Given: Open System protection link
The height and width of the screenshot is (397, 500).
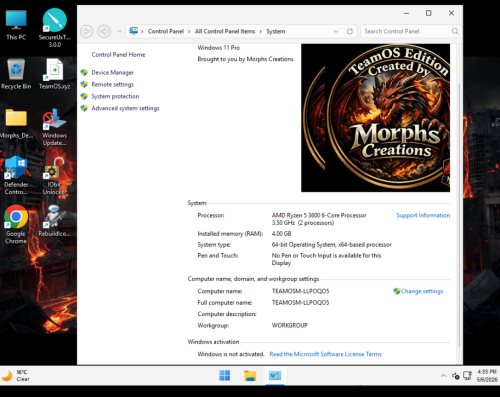Looking at the screenshot, I should pos(115,96).
